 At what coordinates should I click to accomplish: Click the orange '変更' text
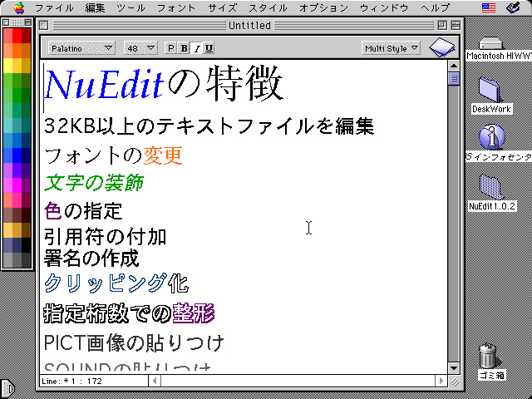pyautogui.click(x=163, y=155)
